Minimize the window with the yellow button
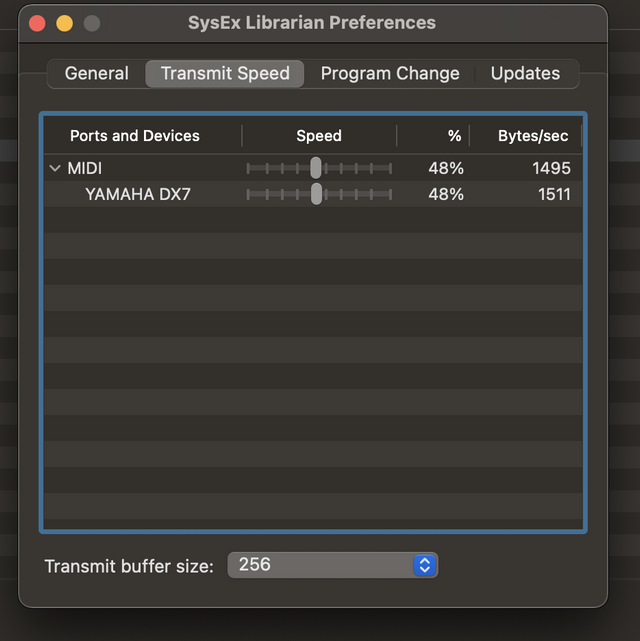Image resolution: width=640 pixels, height=641 pixels. tap(64, 22)
